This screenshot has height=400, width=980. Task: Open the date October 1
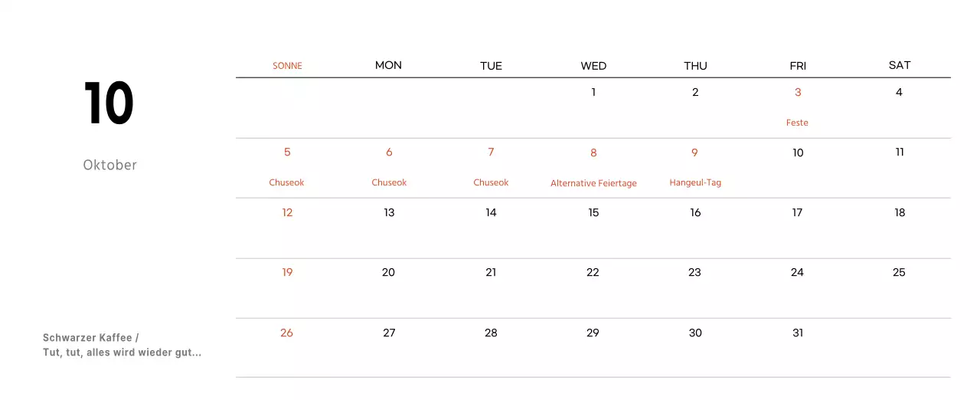593,93
